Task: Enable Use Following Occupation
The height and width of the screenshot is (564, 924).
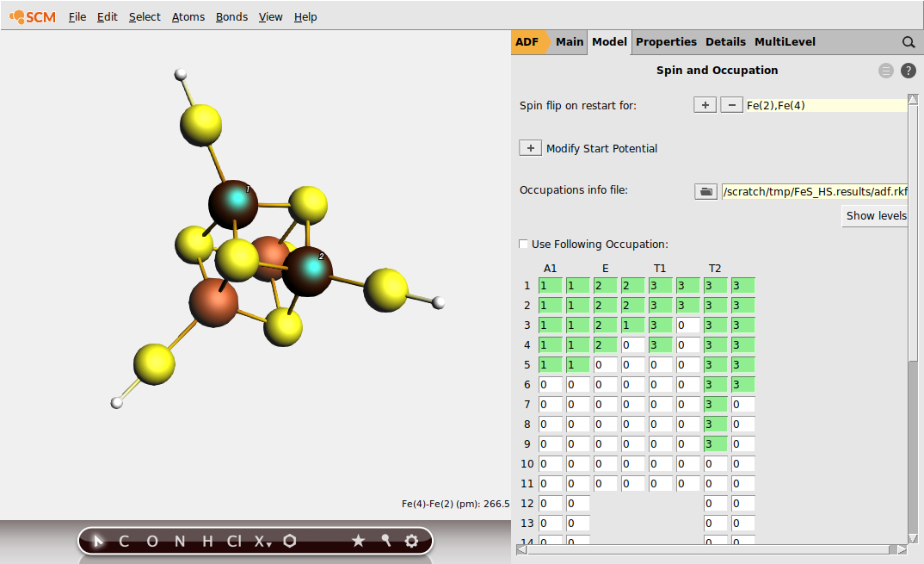Action: click(x=523, y=244)
